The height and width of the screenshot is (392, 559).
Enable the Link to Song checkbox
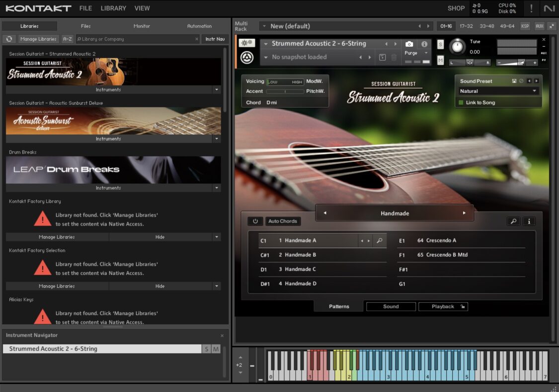coord(461,103)
